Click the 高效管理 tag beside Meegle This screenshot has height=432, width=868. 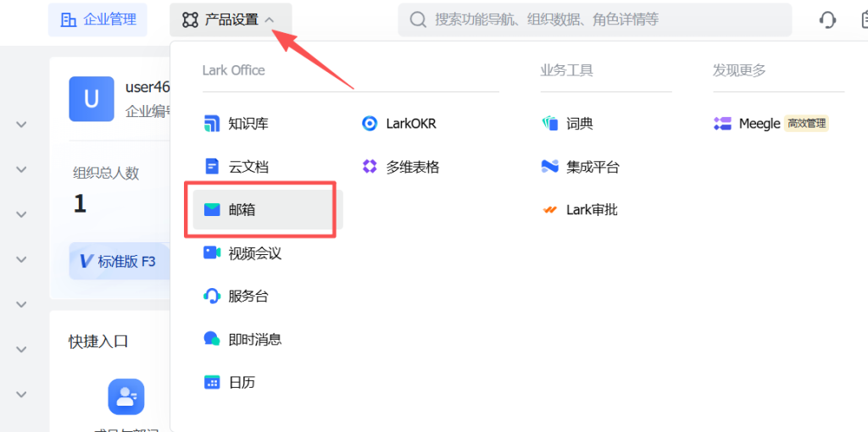pyautogui.click(x=807, y=124)
